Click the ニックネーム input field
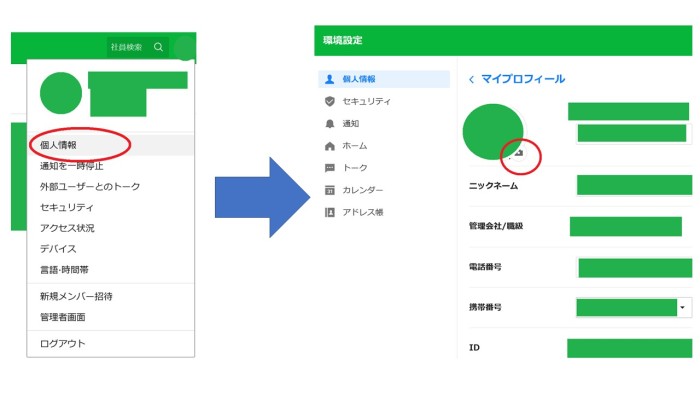Image resolution: width=700 pixels, height=394 pixels. (x=634, y=185)
